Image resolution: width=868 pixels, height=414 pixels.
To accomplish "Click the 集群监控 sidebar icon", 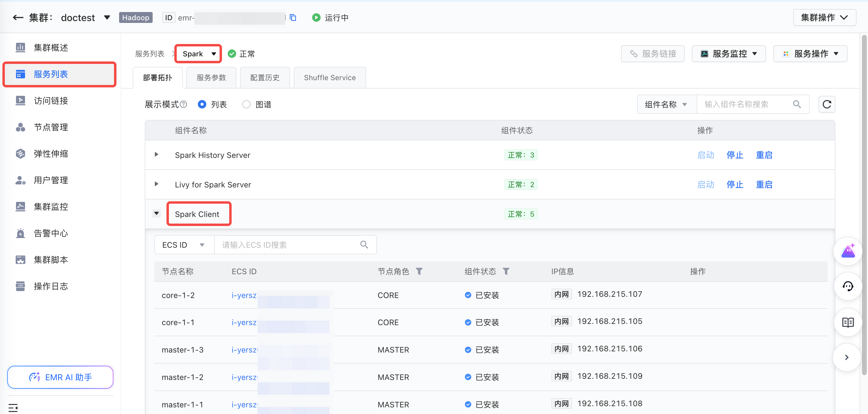I will click(21, 207).
